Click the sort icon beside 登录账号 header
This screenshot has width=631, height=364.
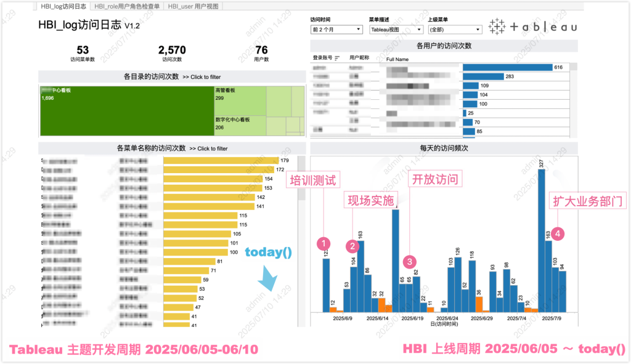[337, 58]
